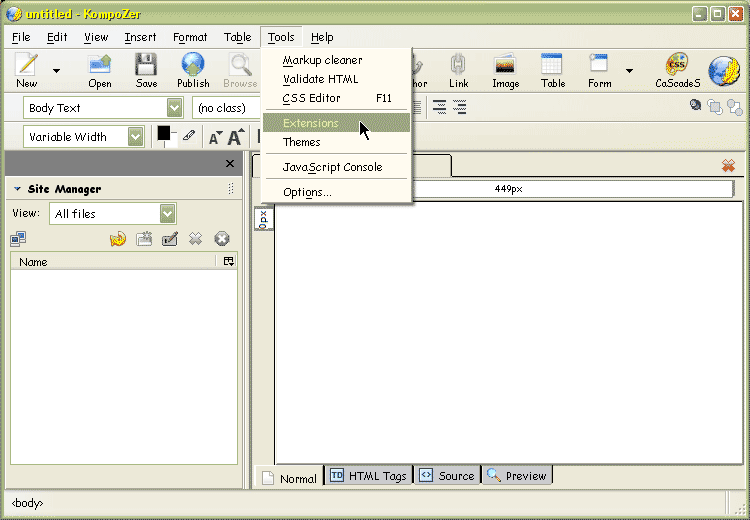Open the column picker icon beside Name
The image size is (750, 520).
(x=229, y=261)
